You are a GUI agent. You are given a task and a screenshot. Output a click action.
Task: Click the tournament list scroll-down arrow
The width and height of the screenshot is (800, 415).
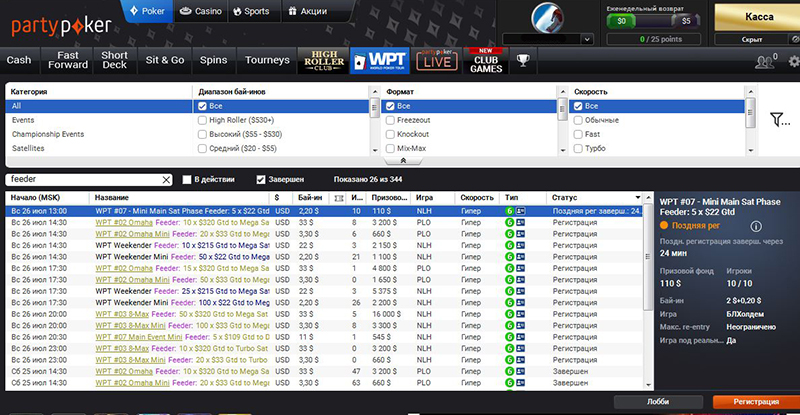coord(648,385)
